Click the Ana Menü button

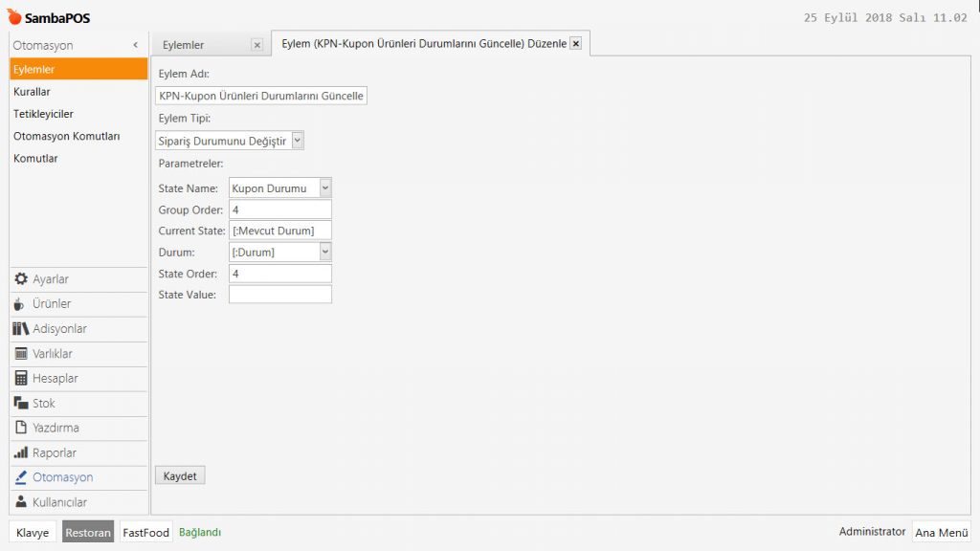pyautogui.click(x=941, y=533)
